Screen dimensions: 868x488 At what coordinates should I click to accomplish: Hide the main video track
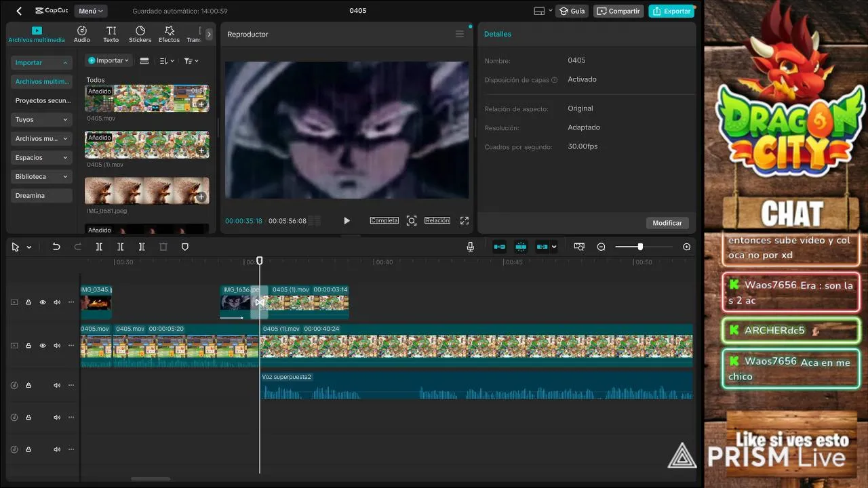point(43,346)
